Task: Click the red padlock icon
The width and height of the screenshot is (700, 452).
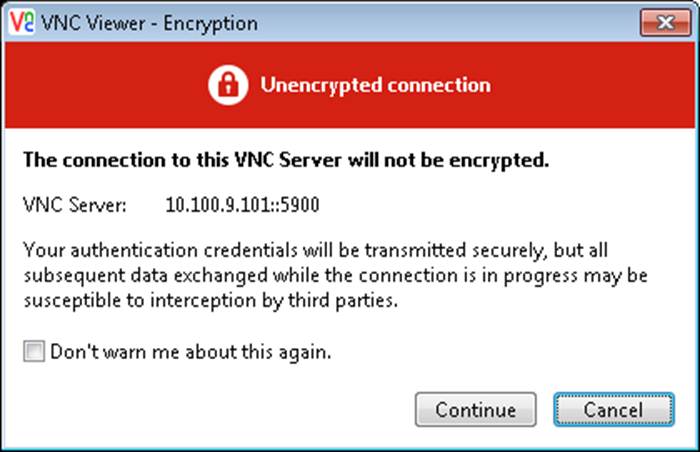Action: coord(228,84)
